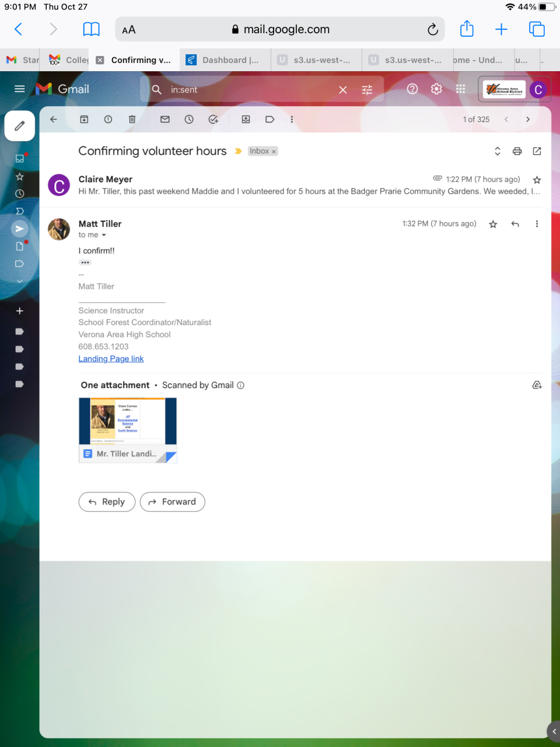
Task: Open Starred from sidebar
Action: point(19,176)
